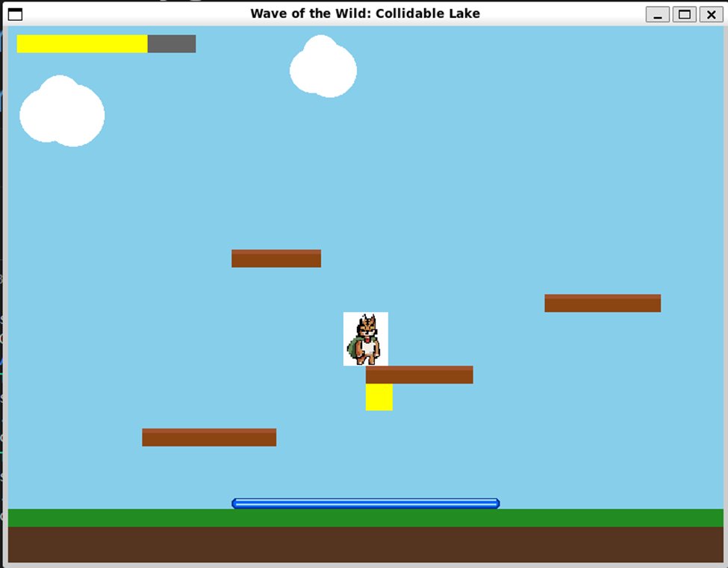
Task: Click the maximize window icon
Action: [x=684, y=14]
